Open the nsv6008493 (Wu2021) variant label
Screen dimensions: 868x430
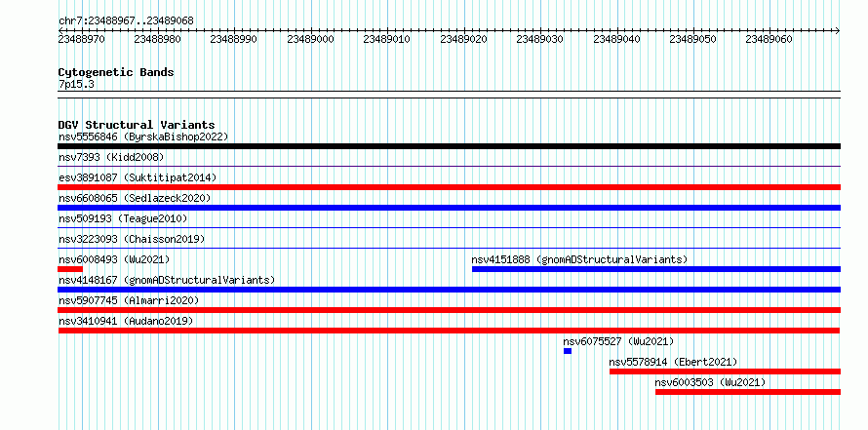[114, 259]
